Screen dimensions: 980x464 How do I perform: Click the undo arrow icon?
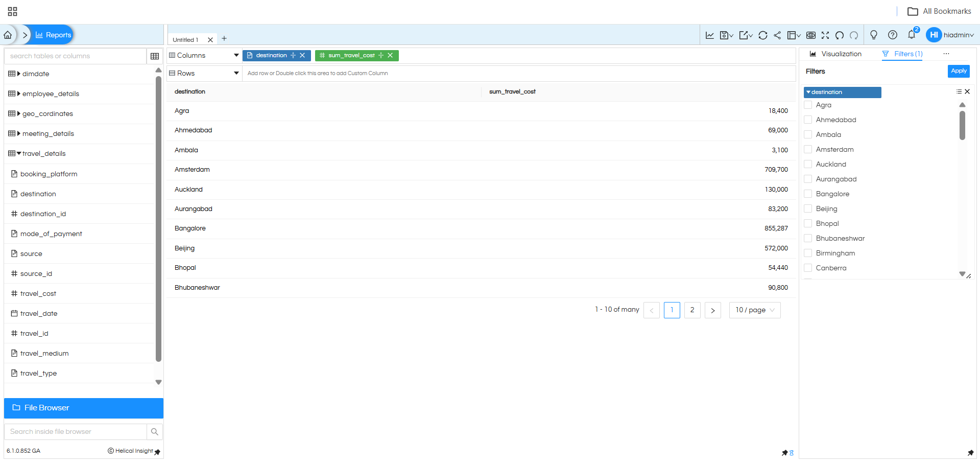point(840,35)
